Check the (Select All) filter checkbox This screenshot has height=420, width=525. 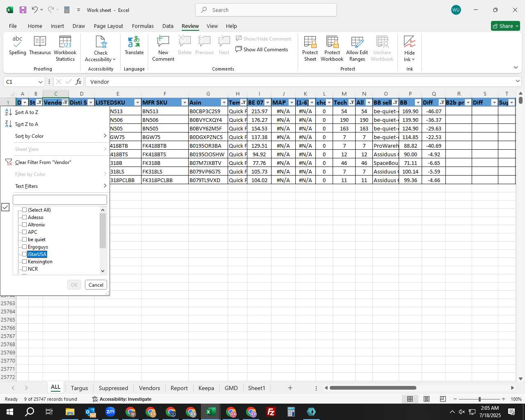tap(25, 210)
